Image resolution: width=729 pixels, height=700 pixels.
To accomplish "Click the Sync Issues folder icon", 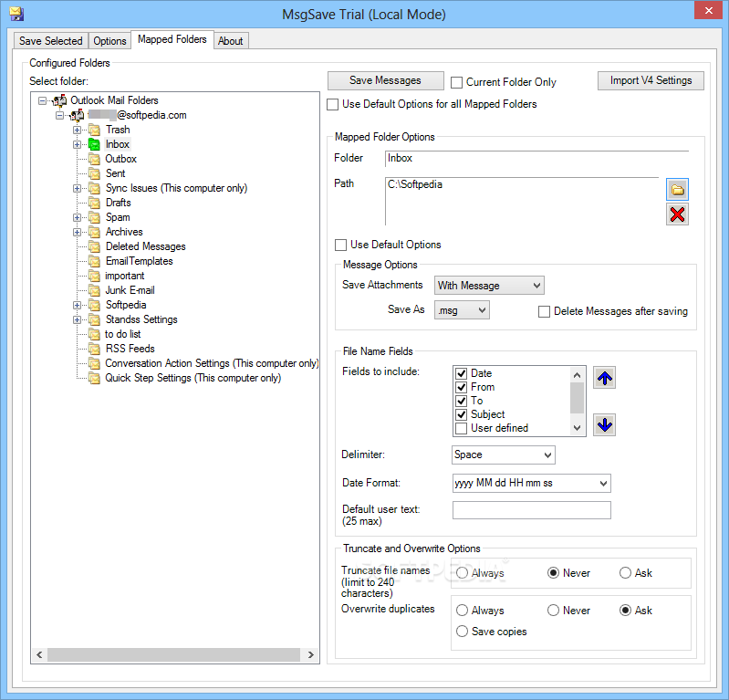I will [94, 188].
